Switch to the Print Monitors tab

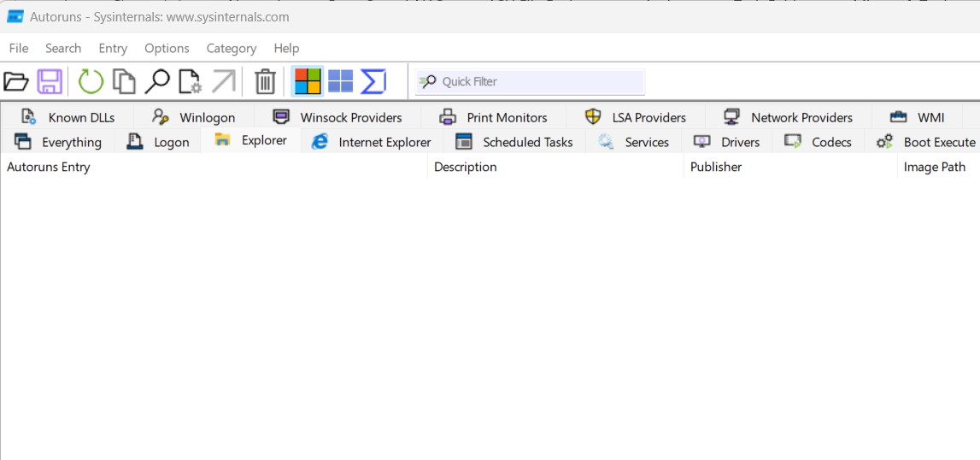493,117
